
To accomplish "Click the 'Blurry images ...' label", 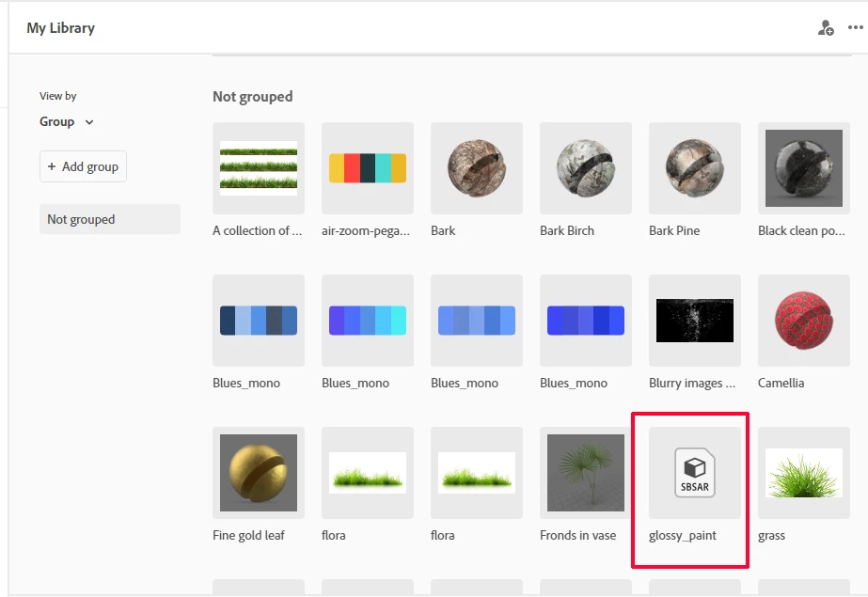I will [x=692, y=383].
